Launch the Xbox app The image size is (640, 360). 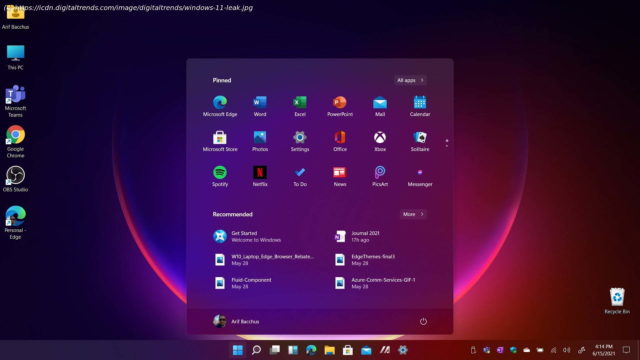(380, 141)
